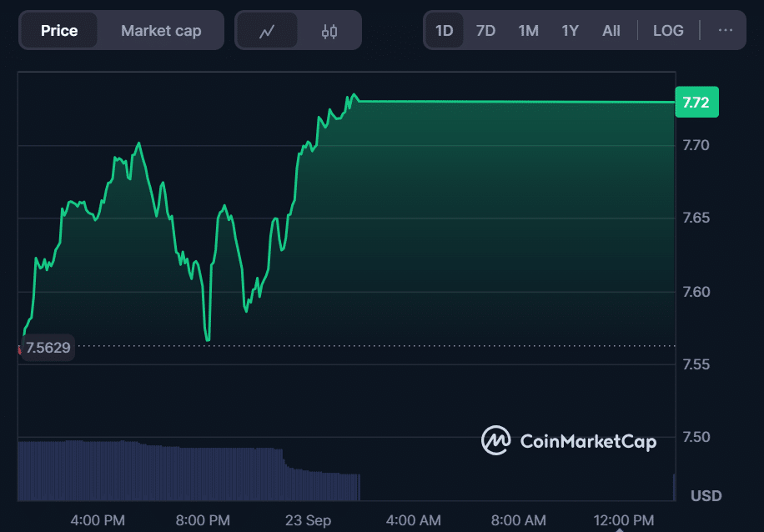The image size is (764, 532).
Task: Click the 8:00 PM time axis label
Action: [203, 520]
